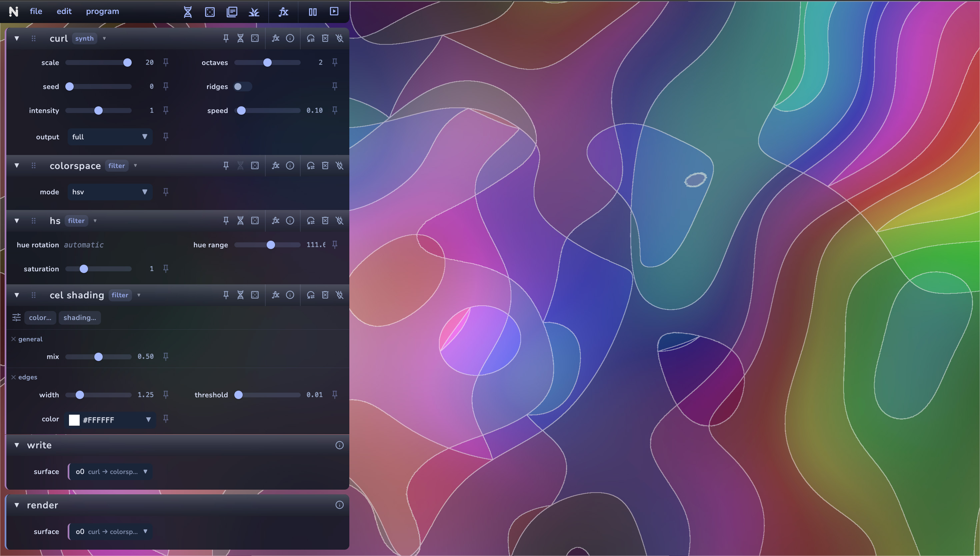The height and width of the screenshot is (556, 980).
Task: Open the program menu
Action: point(102,11)
